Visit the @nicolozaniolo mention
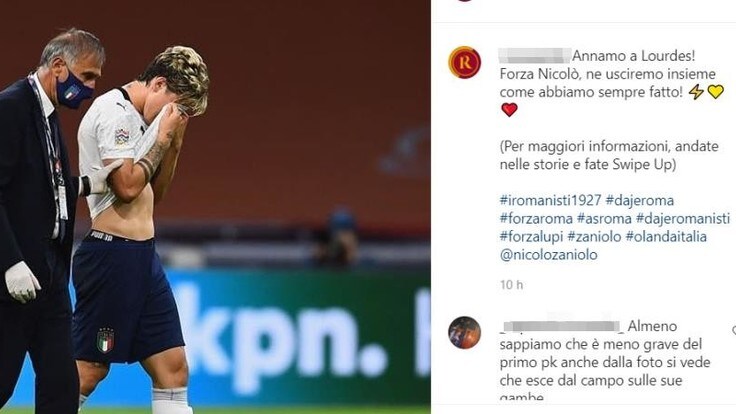The height and width of the screenshot is (414, 736). tap(549, 255)
